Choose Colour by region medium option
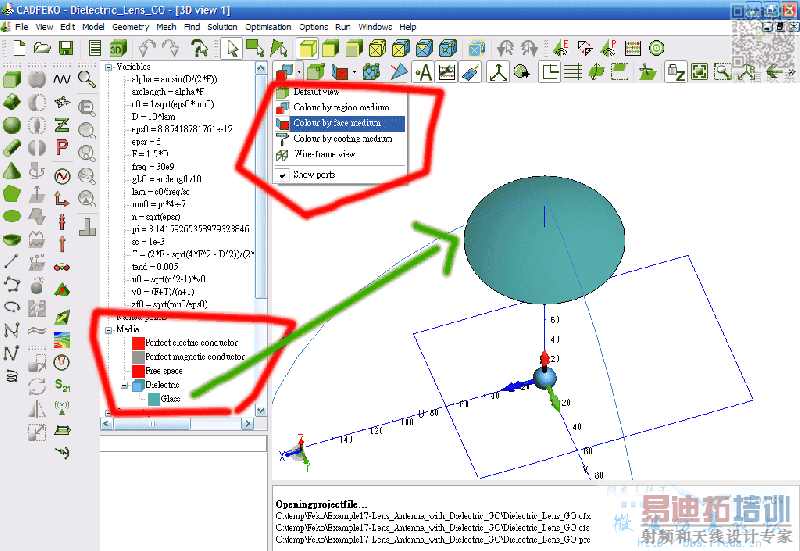The width and height of the screenshot is (800, 551). (340, 108)
